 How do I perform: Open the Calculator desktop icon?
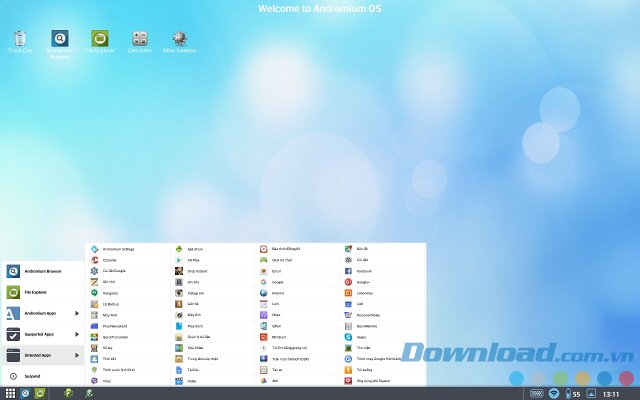click(140, 39)
